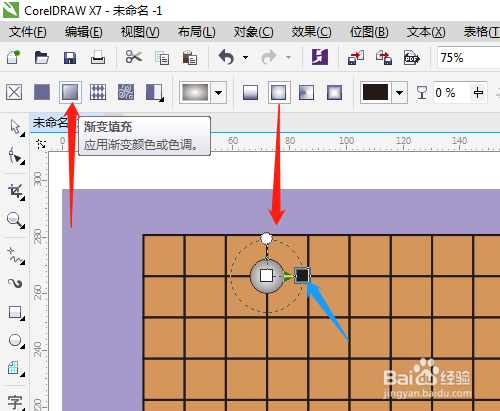
Task: Expand the node color dropdown arrow
Action: pyautogui.click(x=399, y=93)
